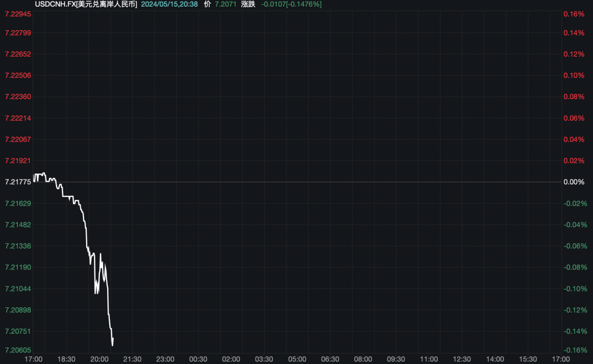Click the 0.00% percentage axis label
This screenshot has height=364, width=593.
[574, 182]
